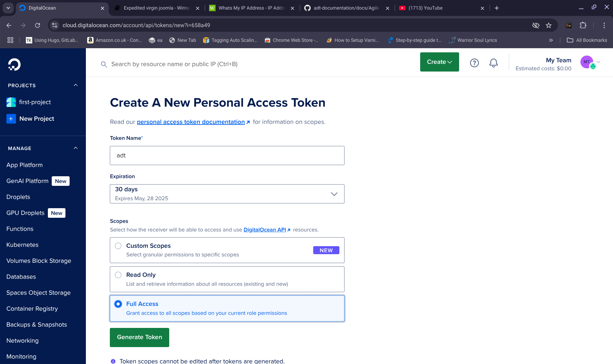
Task: Collapse the MANAGE sidebar section
Action: pyautogui.click(x=76, y=148)
